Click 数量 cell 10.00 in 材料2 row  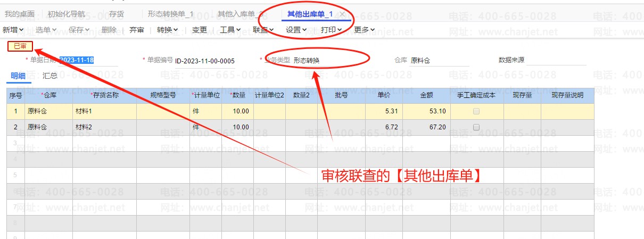237,127
